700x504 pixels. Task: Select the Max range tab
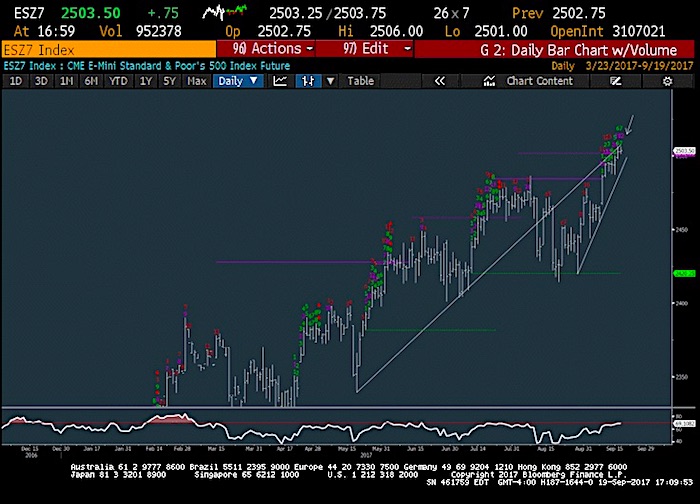196,81
